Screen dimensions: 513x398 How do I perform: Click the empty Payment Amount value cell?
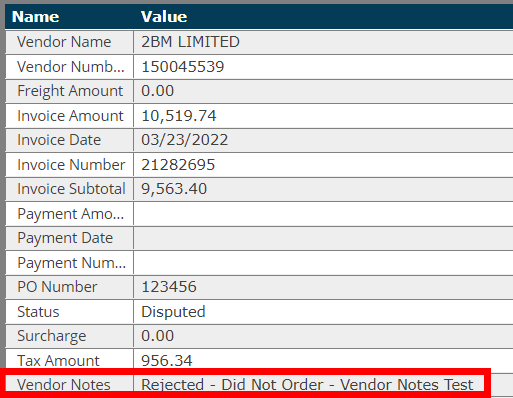(323, 214)
